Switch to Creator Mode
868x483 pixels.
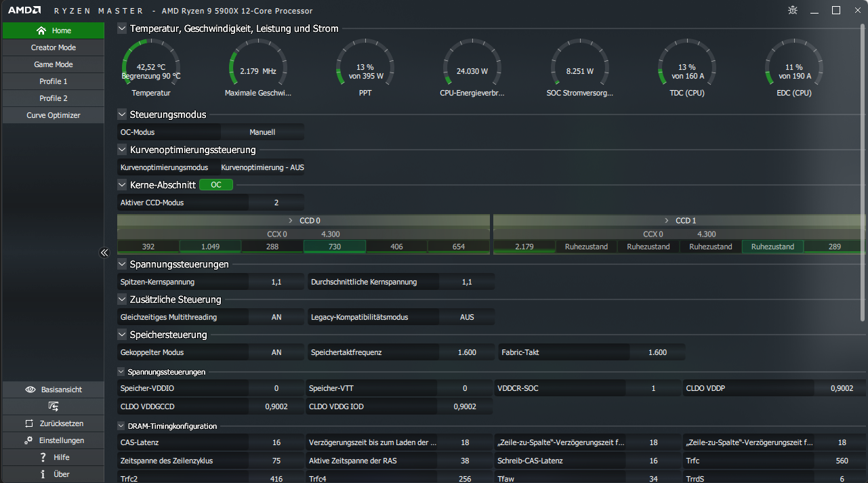54,47
